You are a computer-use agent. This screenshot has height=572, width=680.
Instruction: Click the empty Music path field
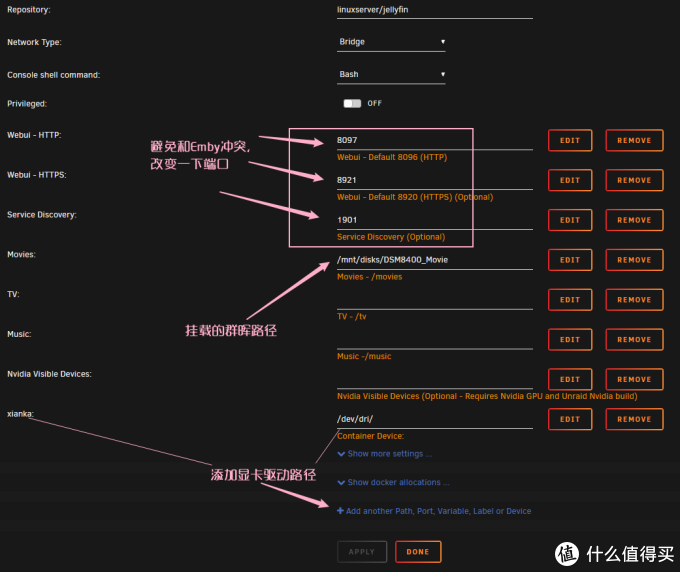(435, 340)
